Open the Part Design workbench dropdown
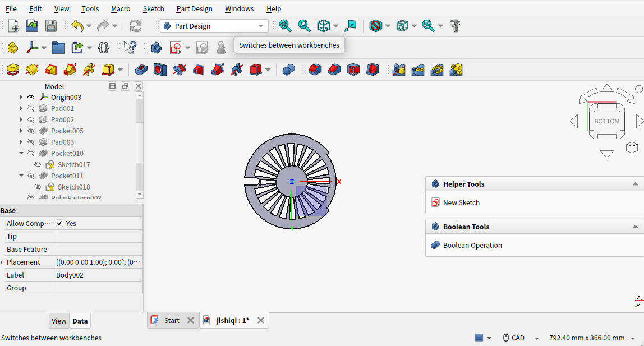The image size is (644, 346). coord(214,26)
